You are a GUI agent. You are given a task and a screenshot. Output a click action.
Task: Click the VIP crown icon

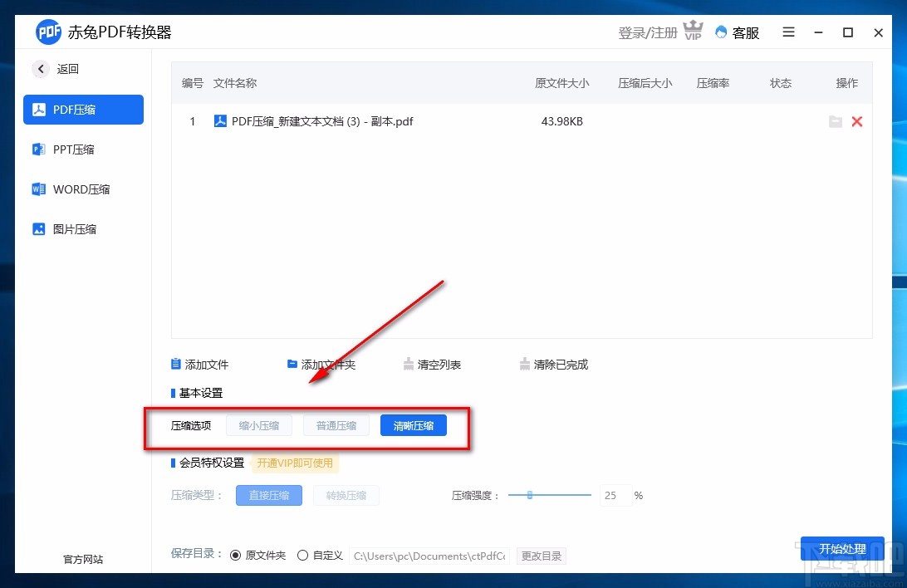[693, 31]
